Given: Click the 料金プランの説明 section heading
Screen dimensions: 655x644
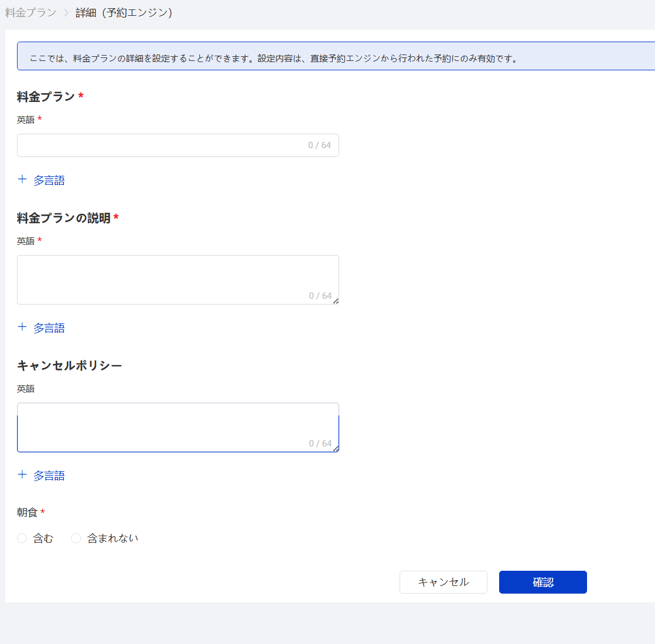Looking at the screenshot, I should tap(63, 218).
